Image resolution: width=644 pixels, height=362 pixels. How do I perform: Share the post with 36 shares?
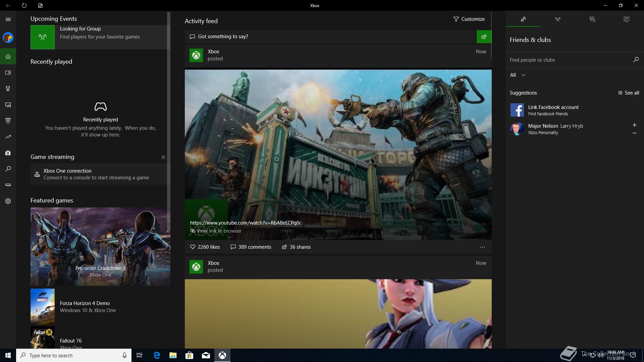click(x=296, y=247)
